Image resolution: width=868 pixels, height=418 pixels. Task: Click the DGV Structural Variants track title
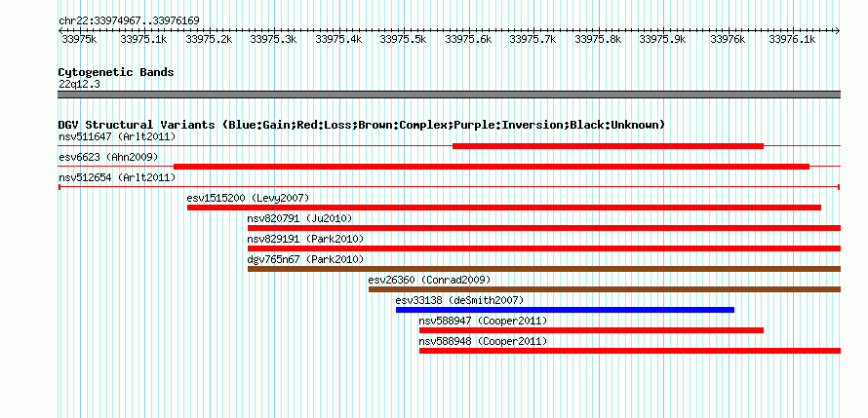click(361, 125)
